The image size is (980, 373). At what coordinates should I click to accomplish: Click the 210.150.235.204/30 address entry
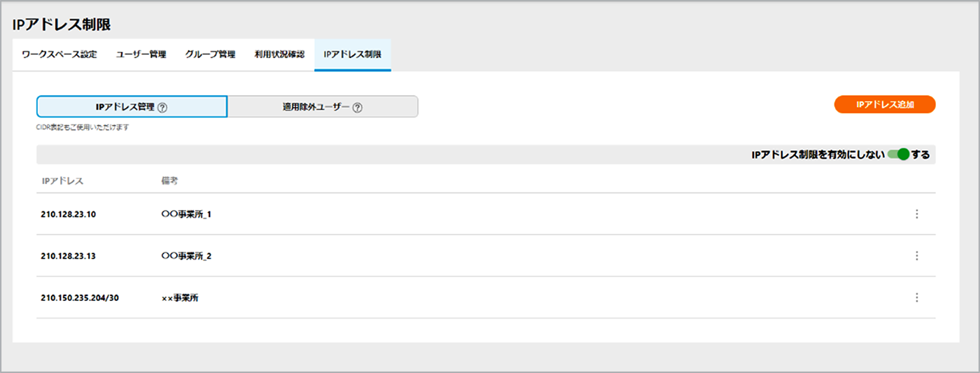click(x=80, y=298)
